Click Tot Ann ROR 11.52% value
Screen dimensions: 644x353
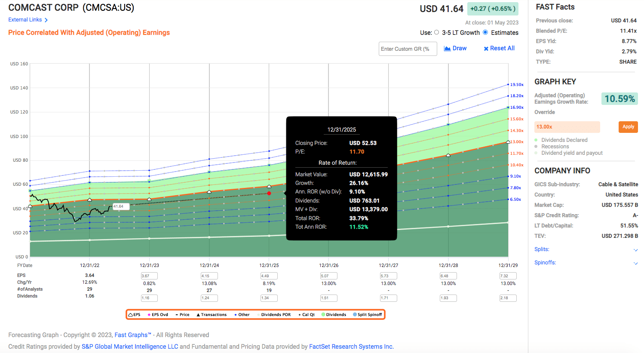(x=359, y=227)
